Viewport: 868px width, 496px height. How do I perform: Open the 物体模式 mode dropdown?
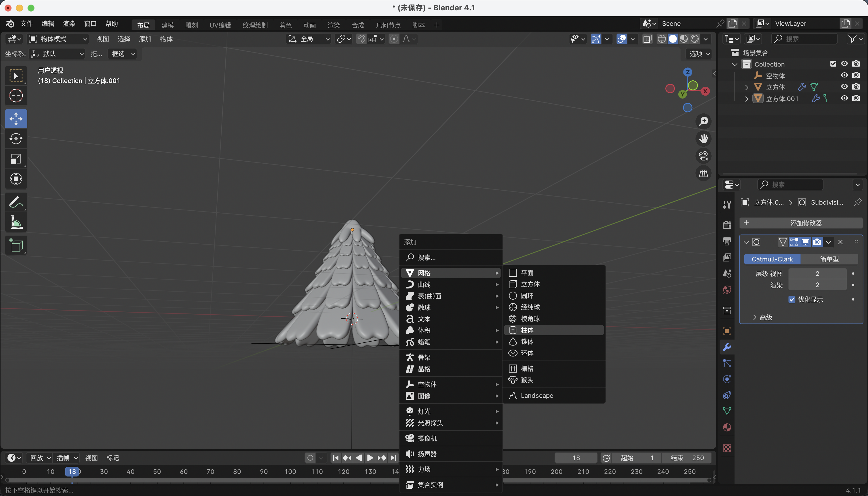[58, 39]
